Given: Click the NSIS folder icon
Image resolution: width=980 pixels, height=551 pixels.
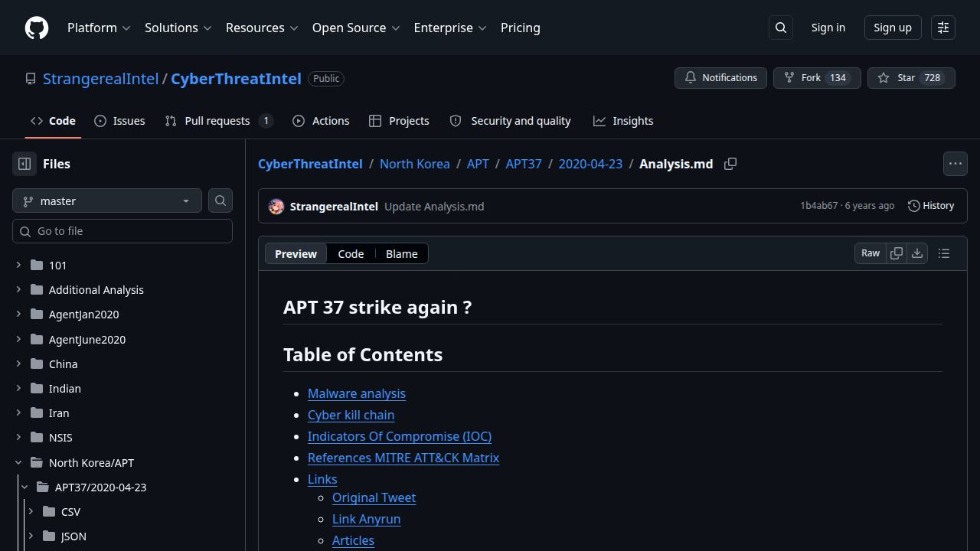Looking at the screenshot, I should point(37,437).
